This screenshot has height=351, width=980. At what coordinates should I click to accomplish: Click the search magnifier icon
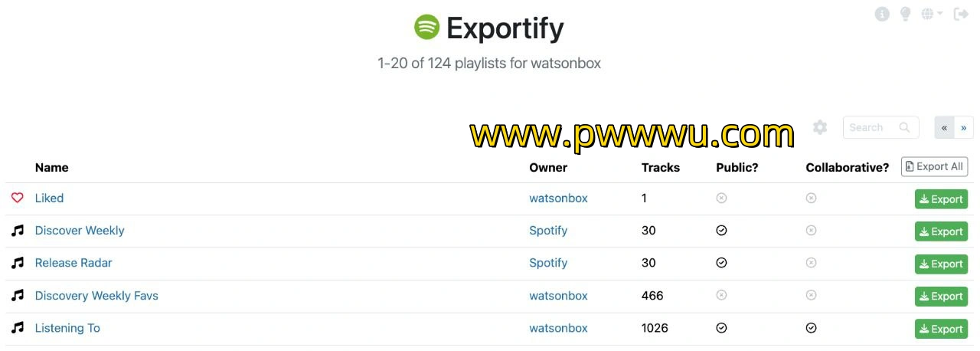(x=904, y=127)
